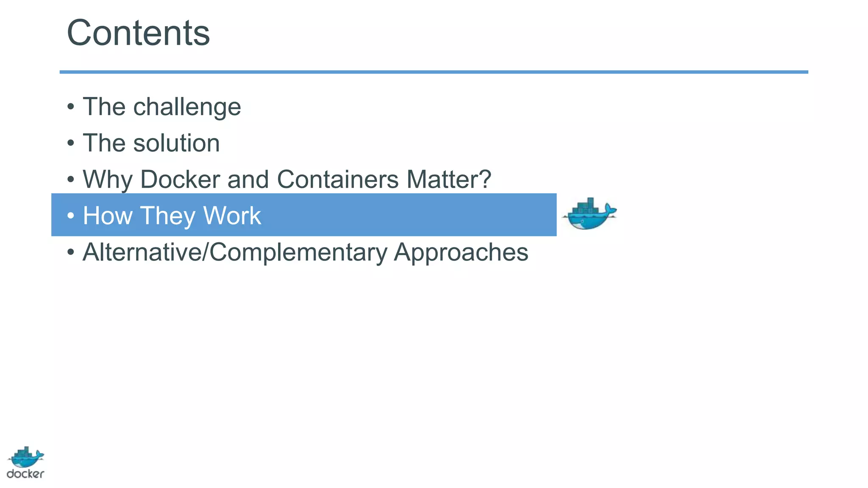Click the container stack on the highlighted row's whale
Viewport: 868px width, 488px height.
(x=586, y=206)
